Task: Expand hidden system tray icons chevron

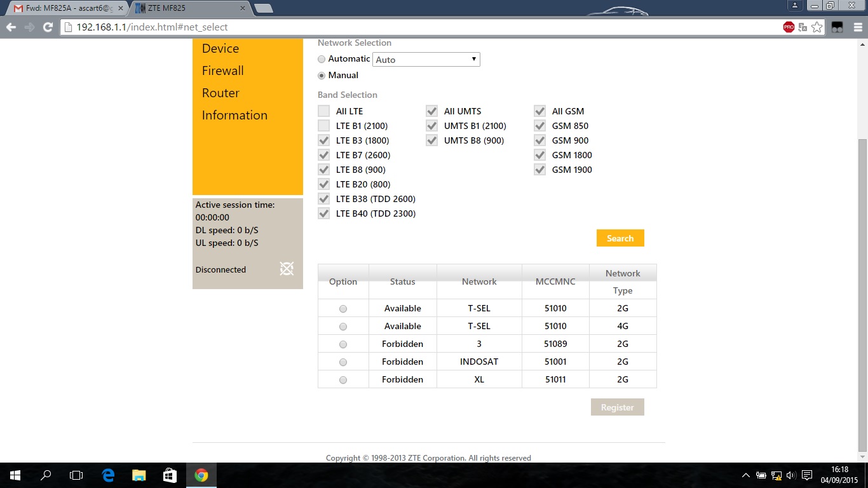Action: (x=746, y=475)
